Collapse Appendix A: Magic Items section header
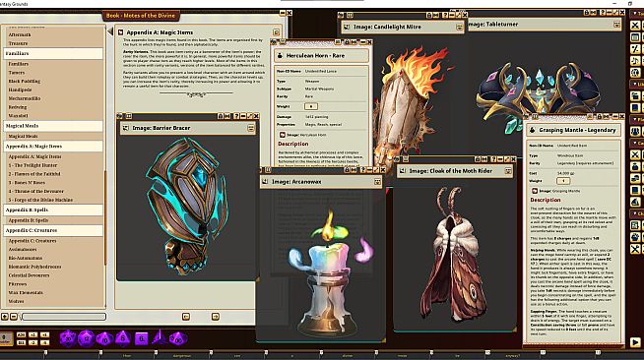644x360 pixels. [x=53, y=146]
